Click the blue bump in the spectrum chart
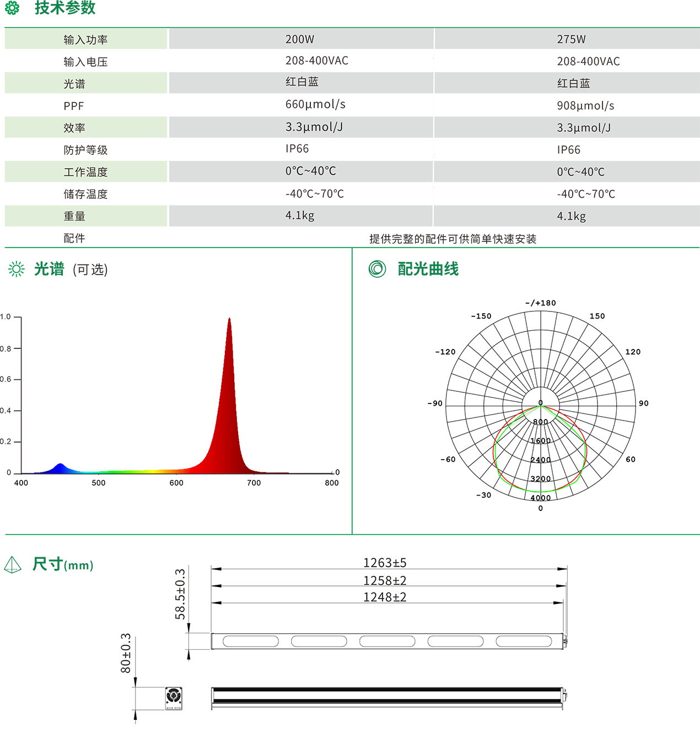This screenshot has width=700, height=732. pyautogui.click(x=60, y=469)
